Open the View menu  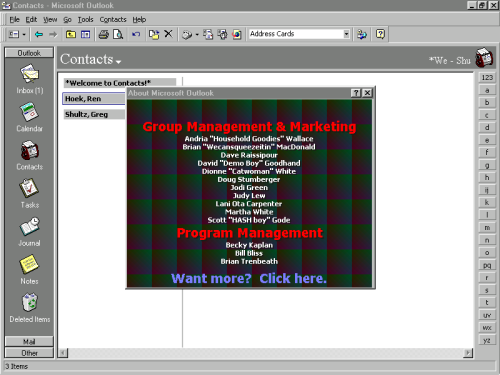tap(50, 20)
